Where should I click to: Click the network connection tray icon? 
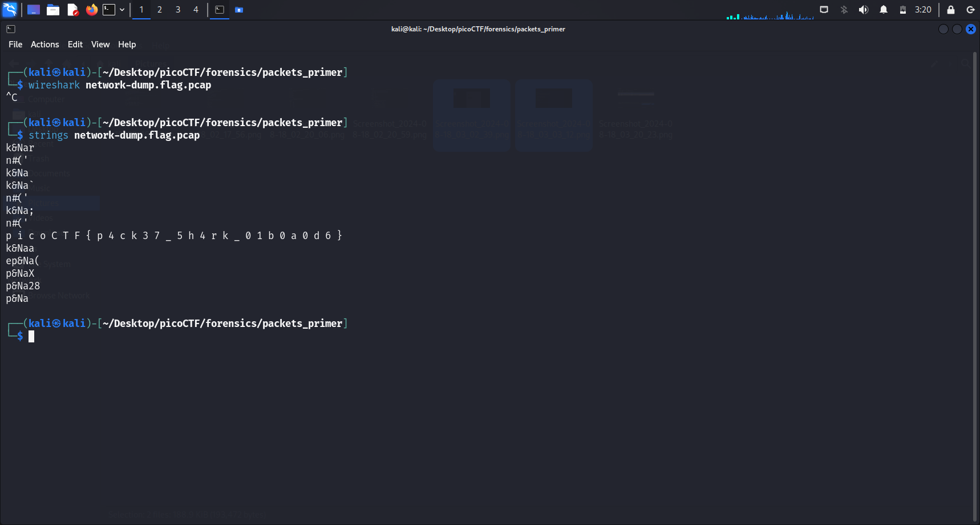pos(824,10)
